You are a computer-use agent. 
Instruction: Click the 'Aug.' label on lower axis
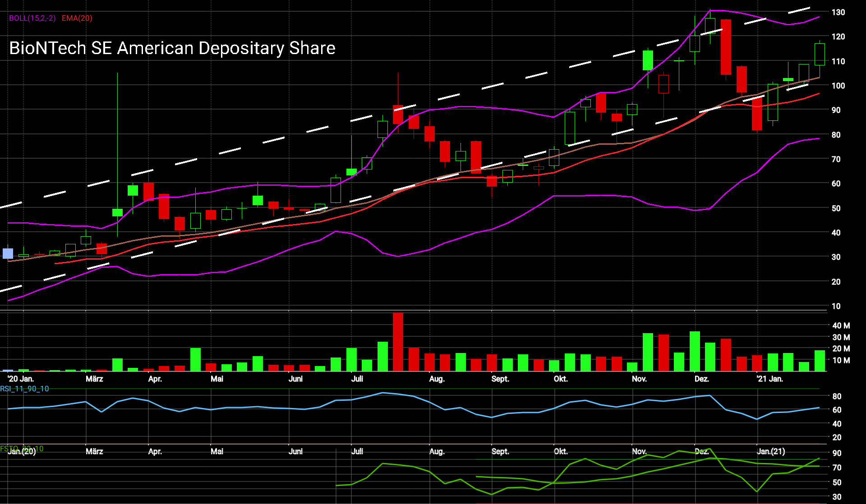point(437,451)
